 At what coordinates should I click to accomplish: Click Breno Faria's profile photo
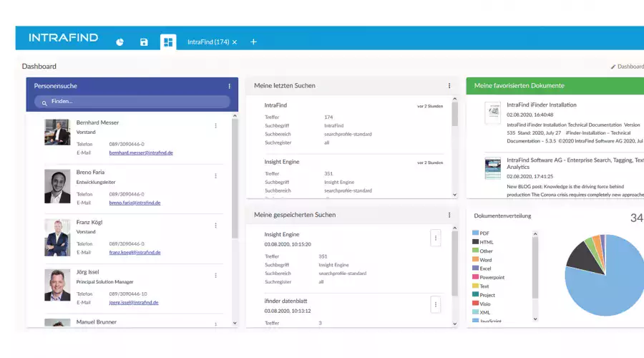57,186
